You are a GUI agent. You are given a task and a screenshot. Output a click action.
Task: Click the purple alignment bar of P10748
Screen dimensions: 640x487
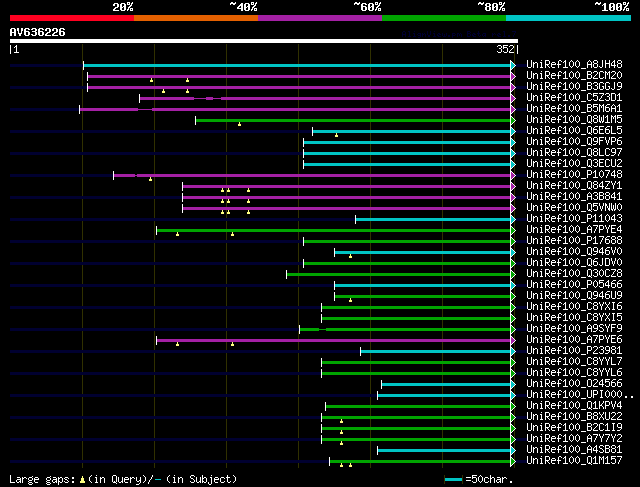(x=312, y=176)
